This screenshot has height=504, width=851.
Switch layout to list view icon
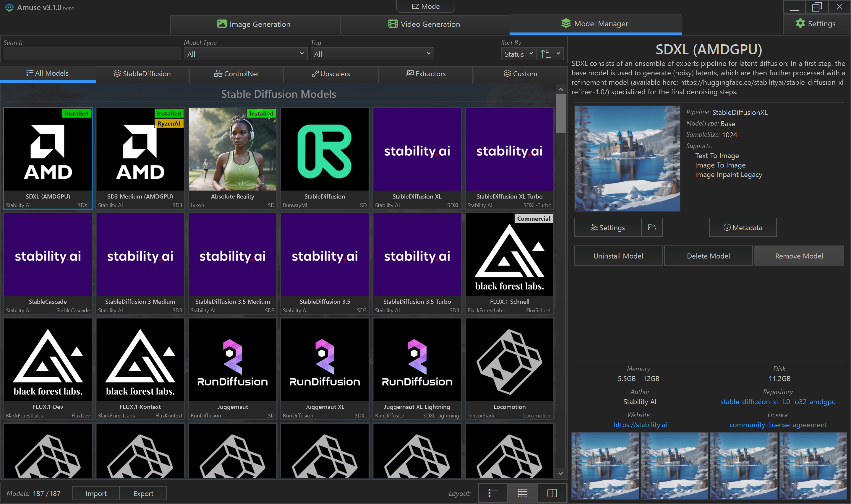pos(492,493)
